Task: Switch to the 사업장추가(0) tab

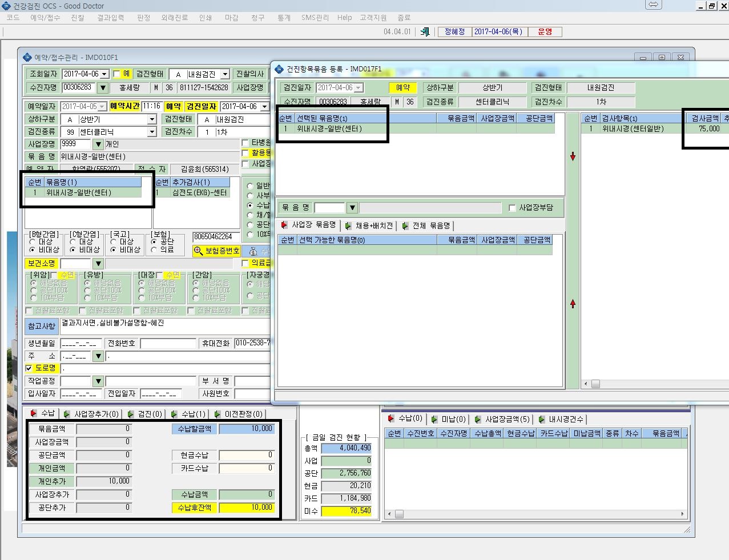Action: tap(92, 414)
